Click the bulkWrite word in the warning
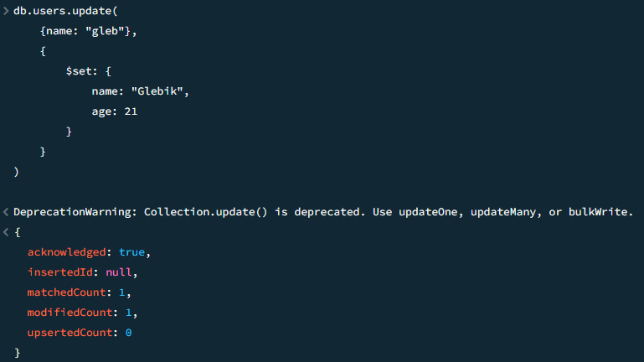Viewport: 644px width, 362px height. pyautogui.click(x=598, y=212)
